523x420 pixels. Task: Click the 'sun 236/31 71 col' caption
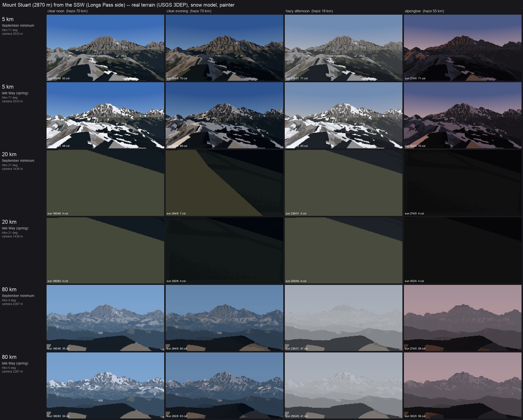pyautogui.click(x=297, y=78)
